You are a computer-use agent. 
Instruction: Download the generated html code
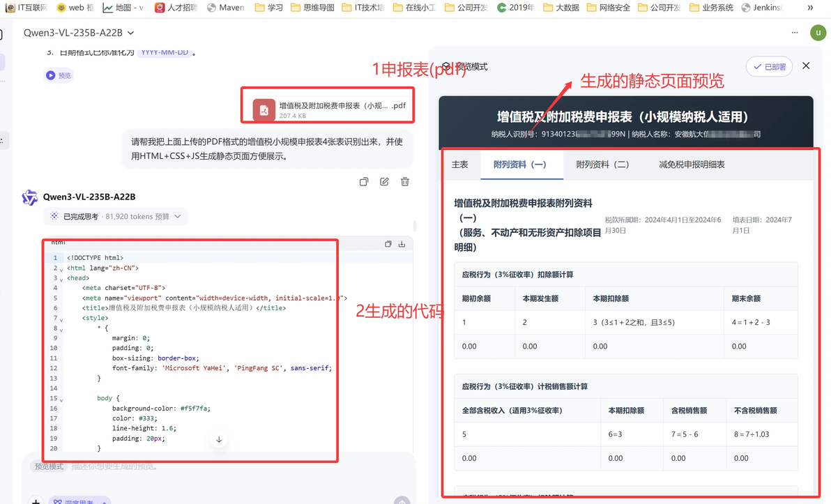pos(402,244)
